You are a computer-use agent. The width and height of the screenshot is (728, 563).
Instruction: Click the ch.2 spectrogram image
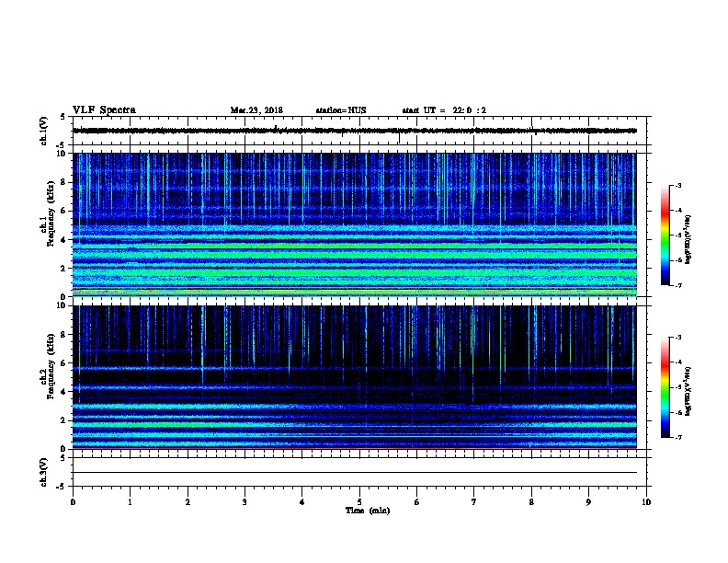pyautogui.click(x=354, y=377)
